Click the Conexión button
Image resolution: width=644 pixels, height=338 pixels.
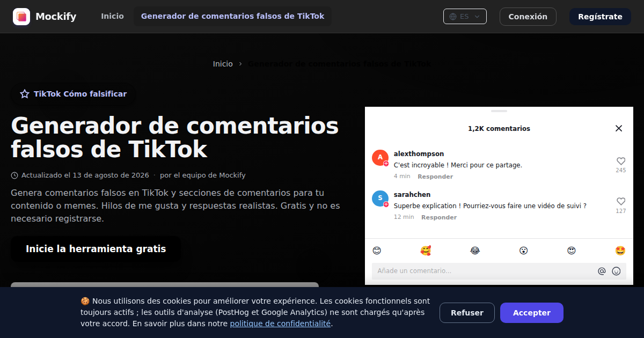528,17
